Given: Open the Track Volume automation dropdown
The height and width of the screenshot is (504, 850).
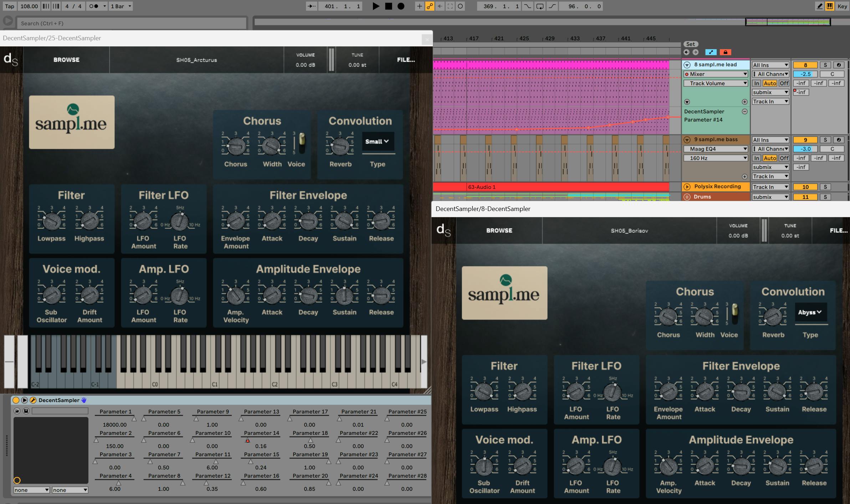Looking at the screenshot, I should pos(715,83).
